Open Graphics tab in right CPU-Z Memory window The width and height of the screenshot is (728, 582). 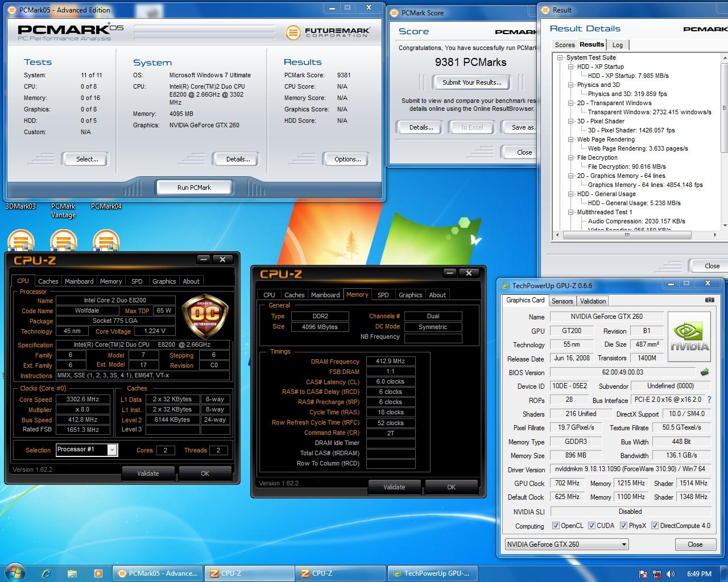click(x=410, y=295)
